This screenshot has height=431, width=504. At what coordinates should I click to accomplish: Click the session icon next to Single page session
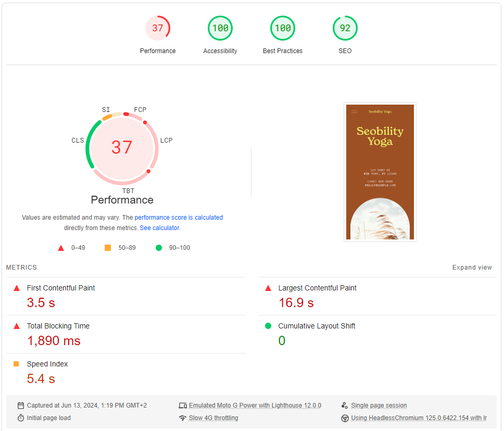click(x=344, y=405)
